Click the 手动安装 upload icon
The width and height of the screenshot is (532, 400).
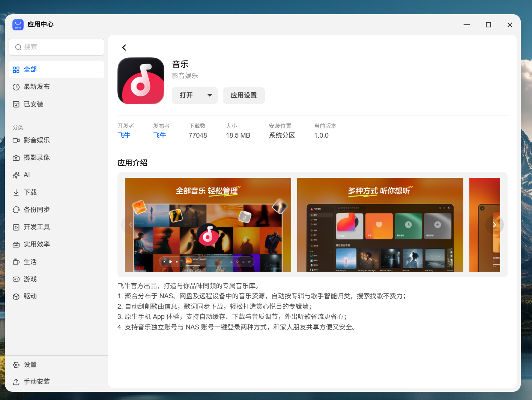(x=16, y=382)
